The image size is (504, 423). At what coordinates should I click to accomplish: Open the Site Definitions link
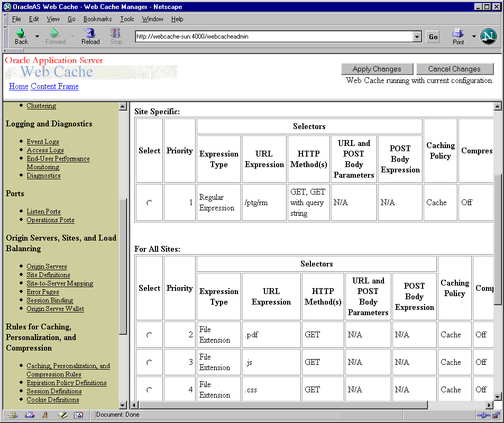click(x=48, y=274)
